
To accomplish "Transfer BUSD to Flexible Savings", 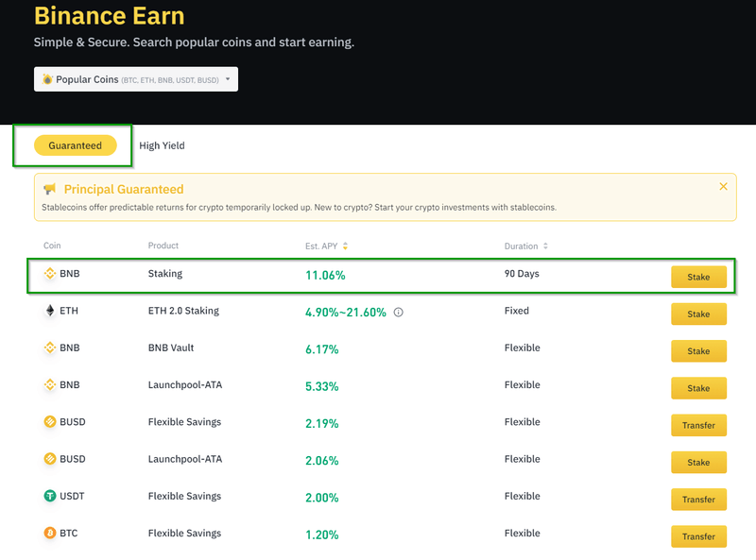I will click(698, 425).
